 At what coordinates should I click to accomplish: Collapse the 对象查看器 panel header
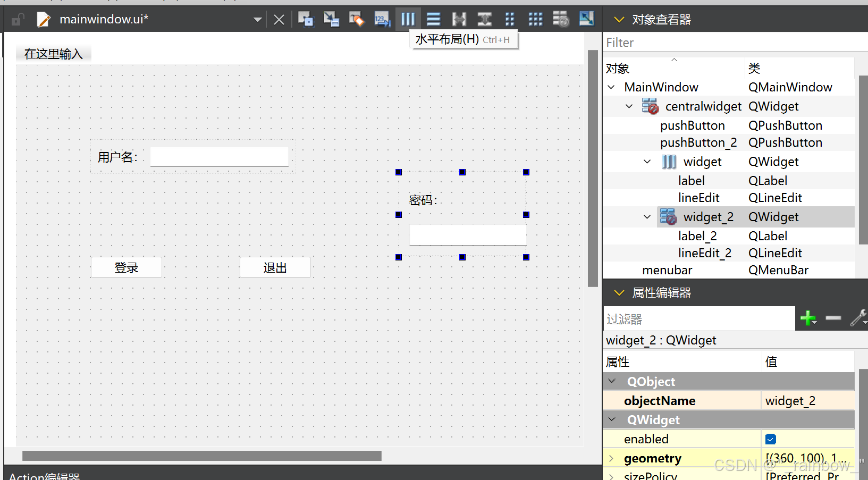coord(619,20)
